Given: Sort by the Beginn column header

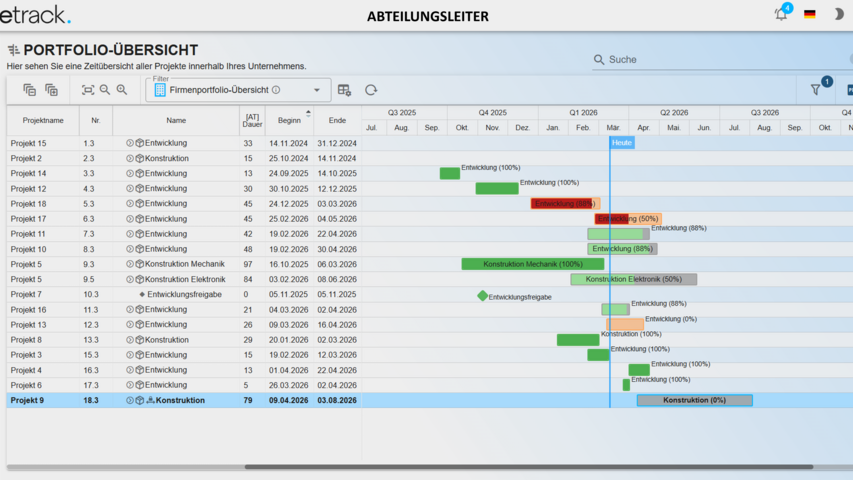Looking at the screenshot, I should [x=289, y=120].
